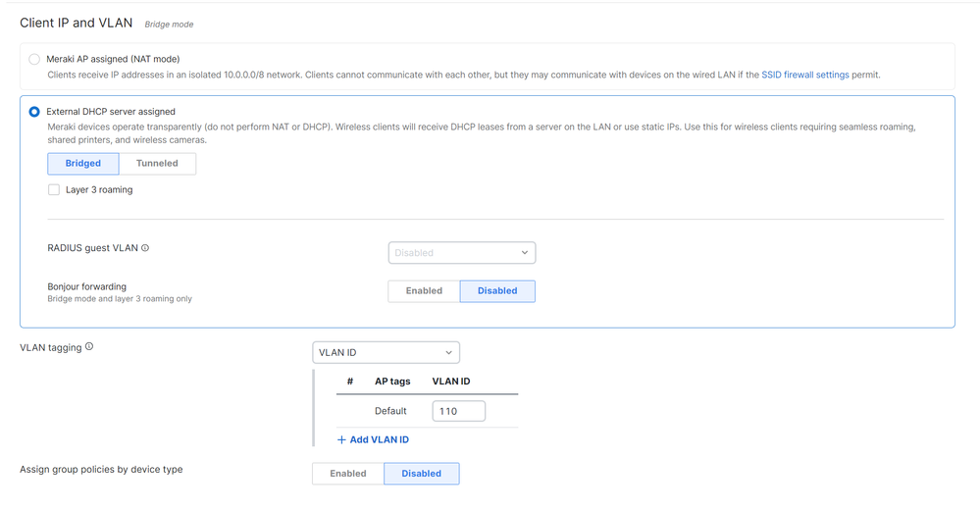
Task: Open the RADIUS guest VLAN dropdown
Action: coord(462,252)
